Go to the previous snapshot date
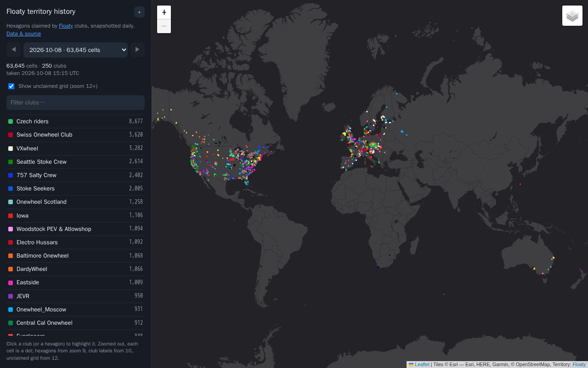588x368 pixels. [x=14, y=50]
